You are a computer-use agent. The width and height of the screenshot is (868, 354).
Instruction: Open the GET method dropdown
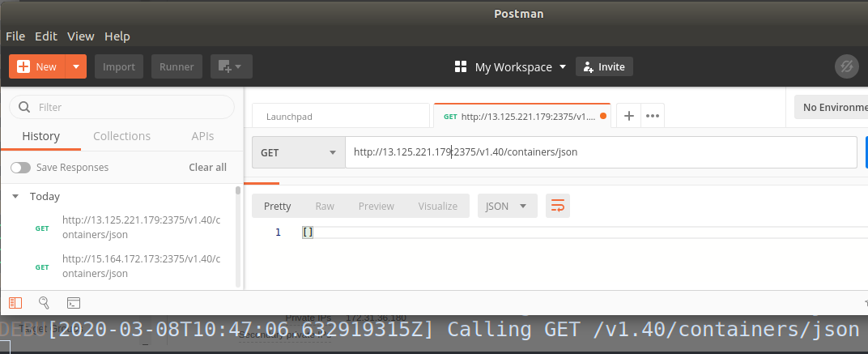(299, 152)
